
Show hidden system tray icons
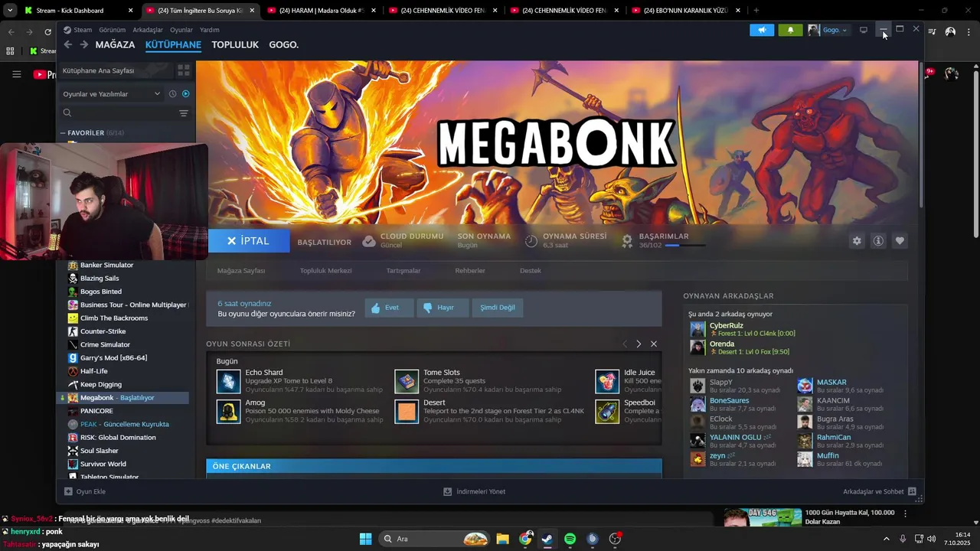coord(887,539)
